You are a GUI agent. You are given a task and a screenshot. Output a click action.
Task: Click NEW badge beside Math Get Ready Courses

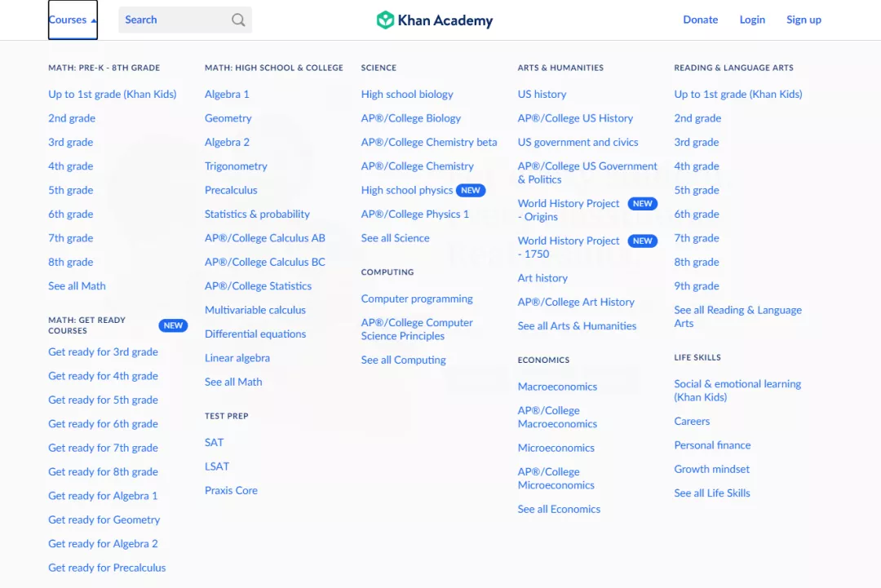(x=173, y=325)
